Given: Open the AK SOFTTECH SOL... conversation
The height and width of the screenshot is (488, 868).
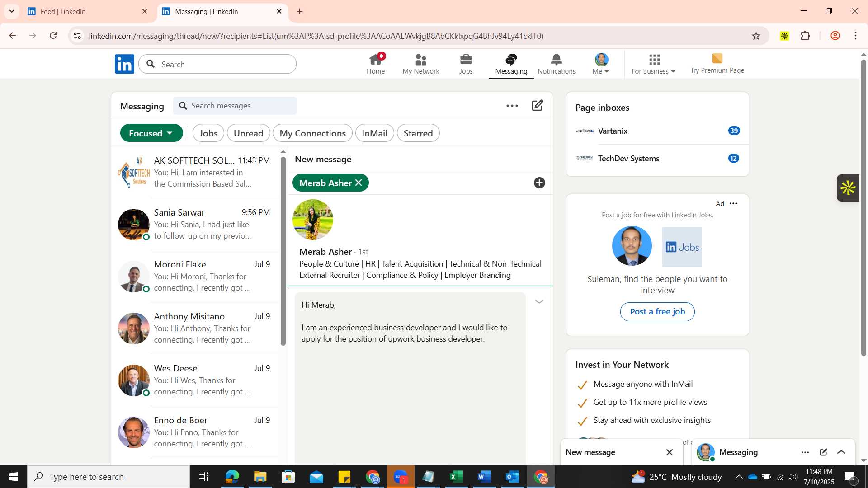Looking at the screenshot, I should (195, 173).
